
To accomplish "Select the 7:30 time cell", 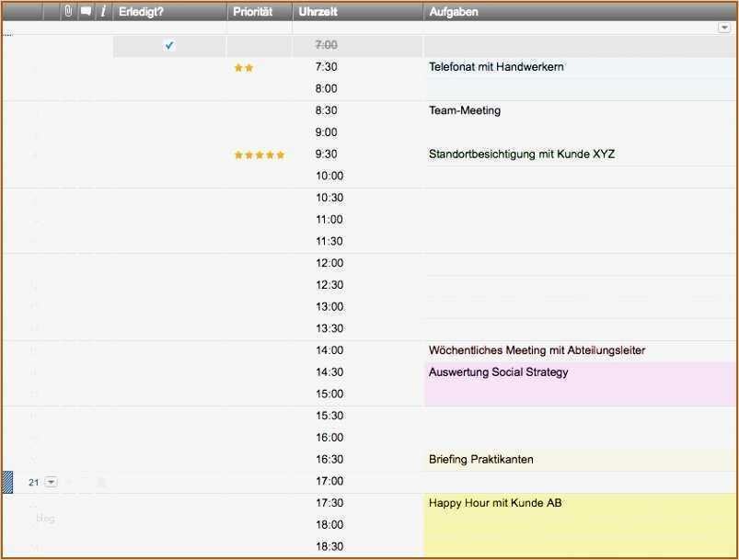I will [358, 67].
